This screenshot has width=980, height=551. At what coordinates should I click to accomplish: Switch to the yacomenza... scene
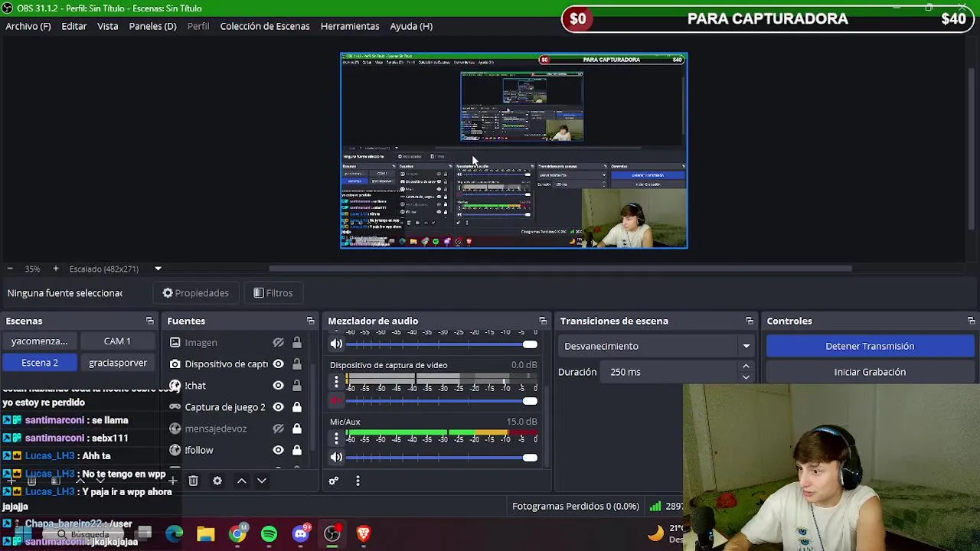[40, 341]
